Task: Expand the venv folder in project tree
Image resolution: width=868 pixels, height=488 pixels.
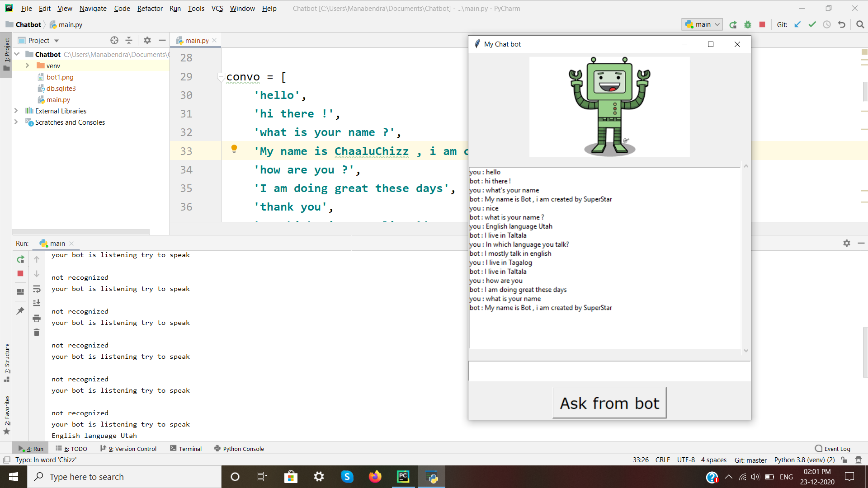Action: [27, 66]
